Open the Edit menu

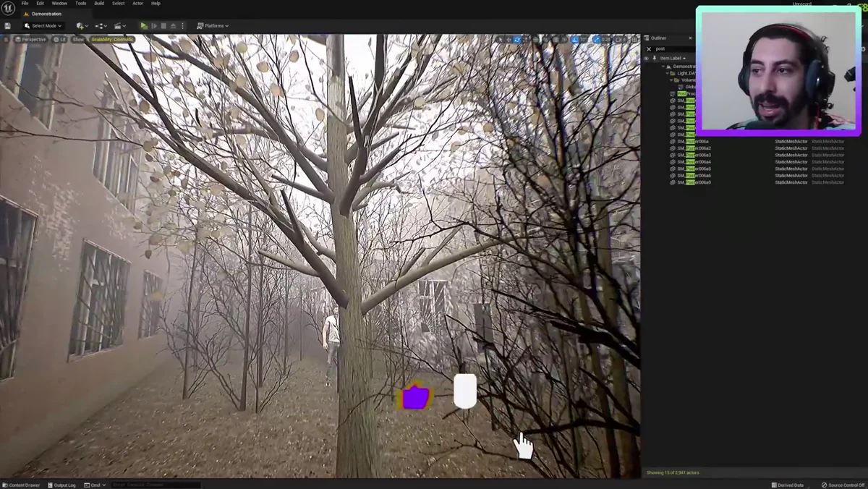[40, 4]
